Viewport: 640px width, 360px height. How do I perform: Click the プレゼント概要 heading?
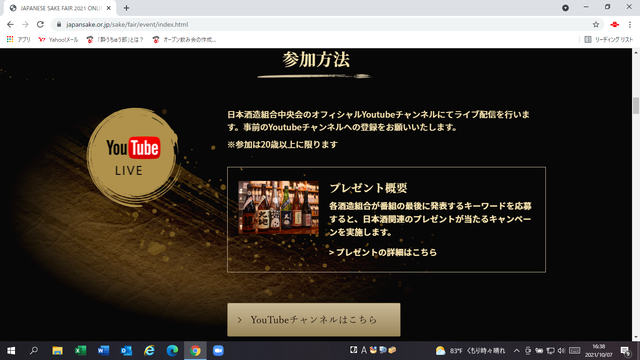point(368,188)
